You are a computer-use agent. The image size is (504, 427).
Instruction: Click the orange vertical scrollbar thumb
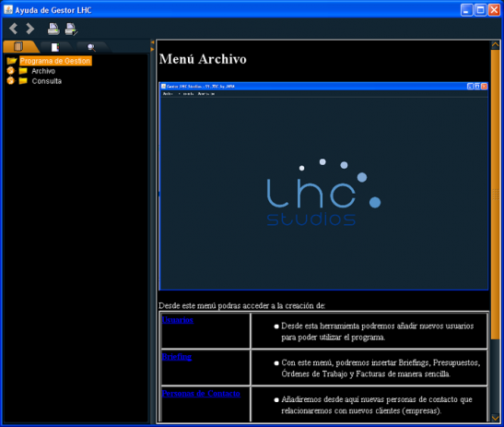[496, 194]
